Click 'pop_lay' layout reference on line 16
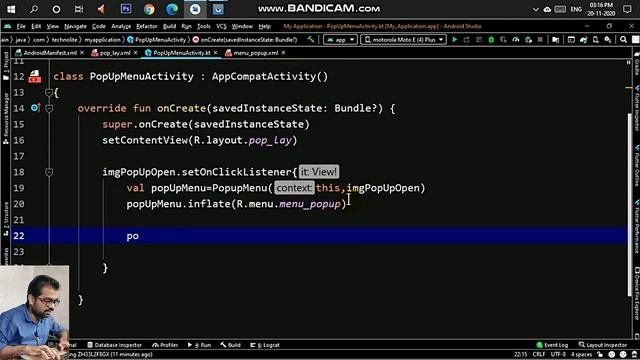Viewport: 640px width, 360px height. (x=270, y=140)
